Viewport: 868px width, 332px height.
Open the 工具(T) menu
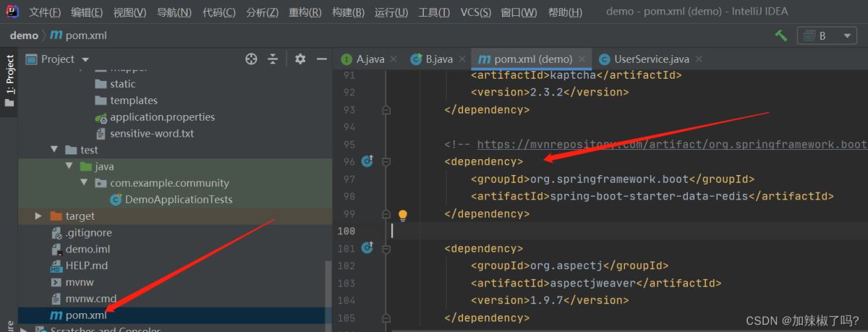(434, 12)
